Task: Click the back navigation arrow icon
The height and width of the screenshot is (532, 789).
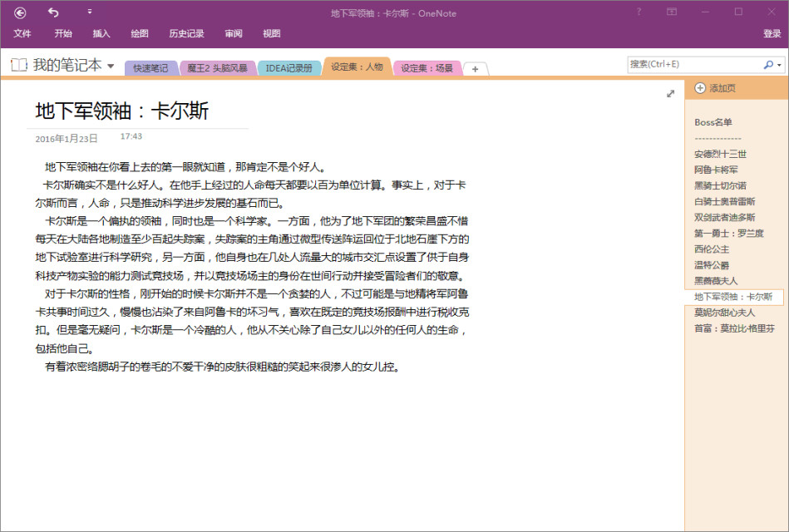Action: [x=21, y=12]
